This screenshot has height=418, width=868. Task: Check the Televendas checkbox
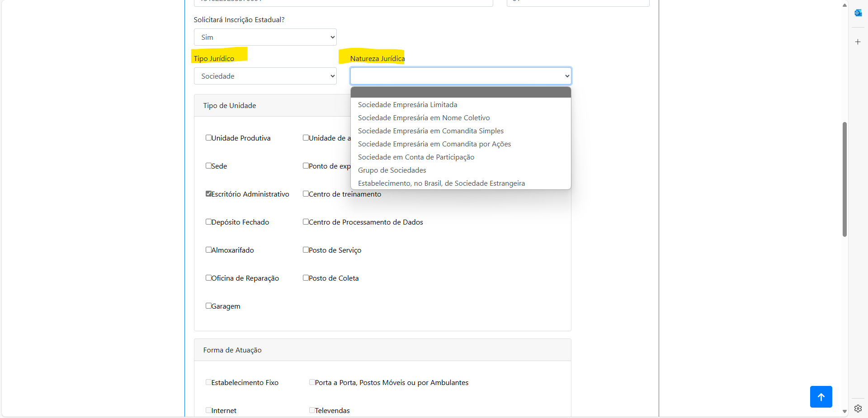312,410
